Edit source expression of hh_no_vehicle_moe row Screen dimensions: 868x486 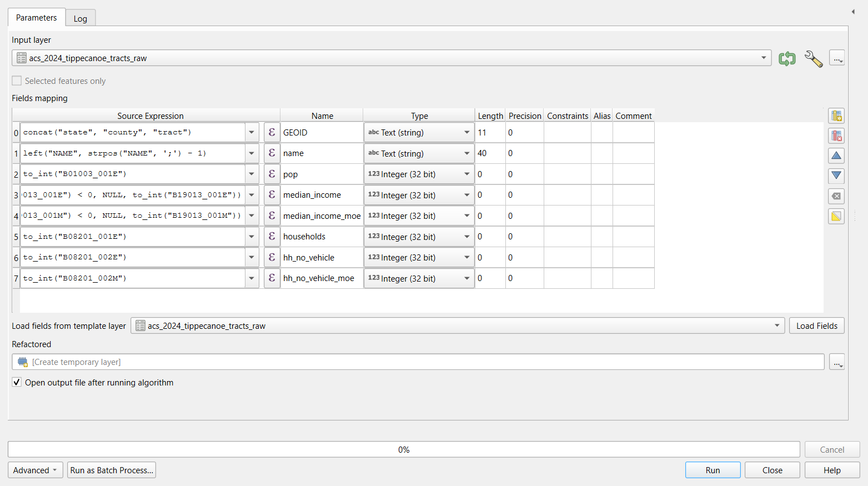coord(133,278)
